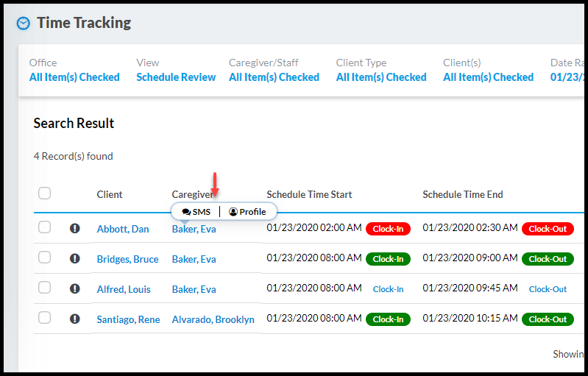Open client Abbott, Dan link
588x376 pixels.
point(123,229)
